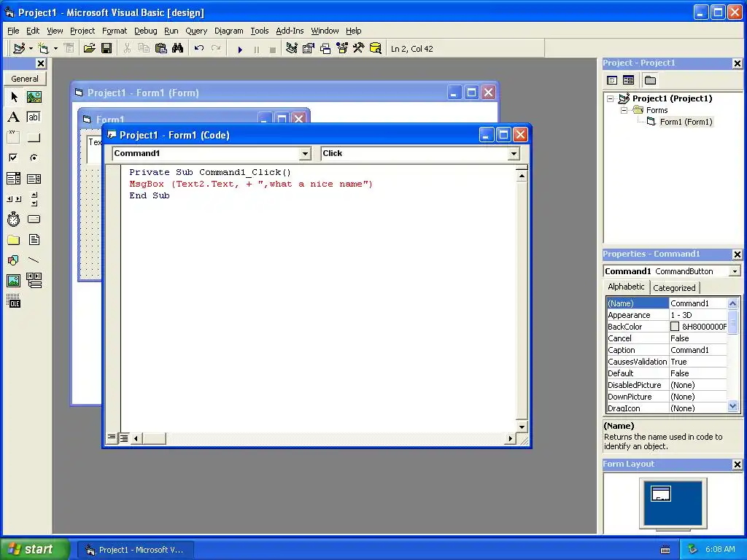Screen dimensions: 747x560
Task: Select the Pointer tool in toolbox
Action: point(14,97)
